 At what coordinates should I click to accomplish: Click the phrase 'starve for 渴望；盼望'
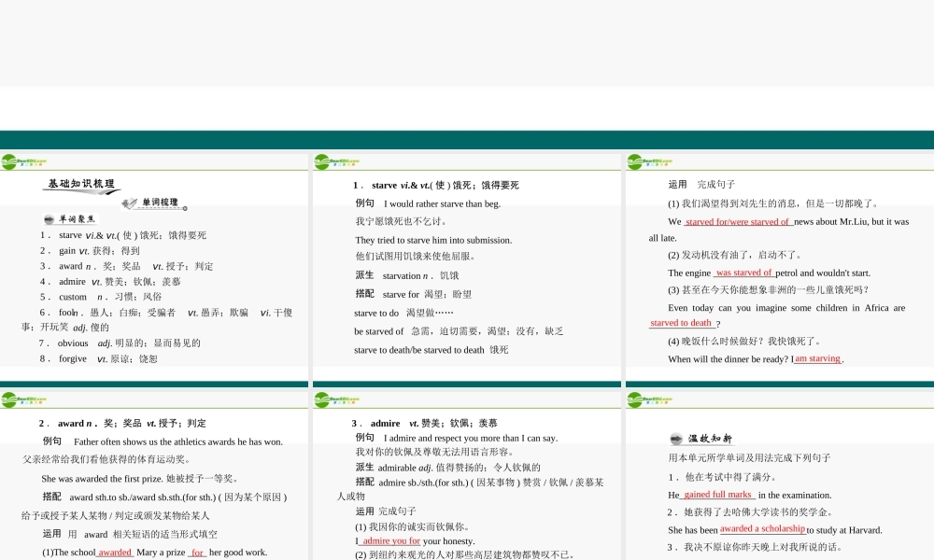(x=427, y=294)
